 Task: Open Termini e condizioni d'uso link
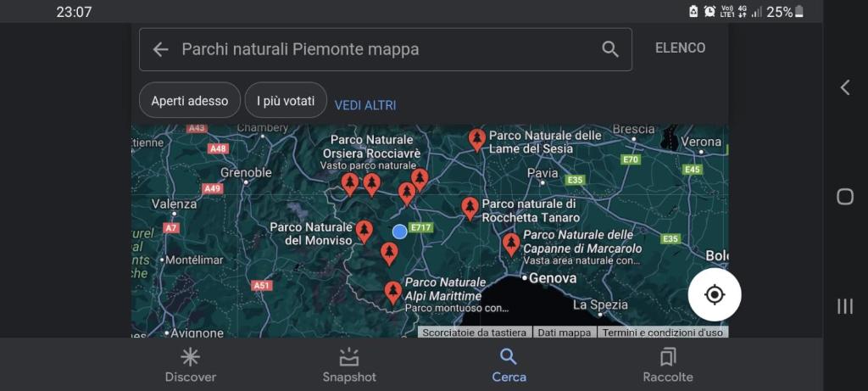[662, 332]
